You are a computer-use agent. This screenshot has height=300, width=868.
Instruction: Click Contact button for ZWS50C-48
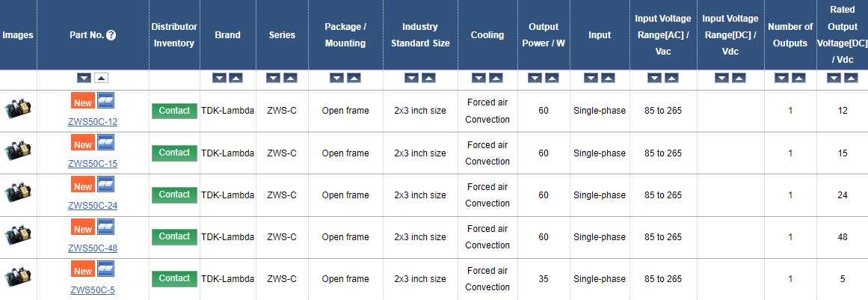pos(174,236)
